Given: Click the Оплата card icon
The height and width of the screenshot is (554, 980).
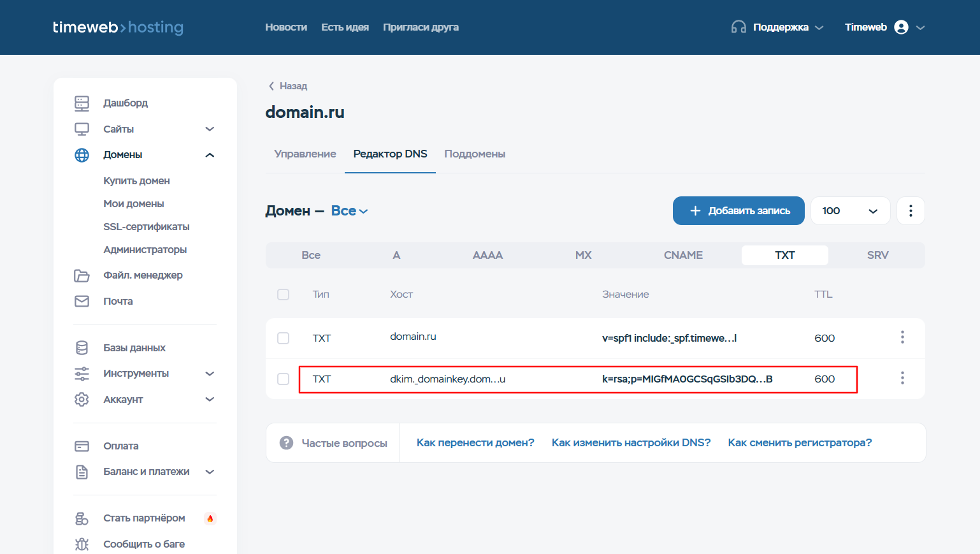Looking at the screenshot, I should click(x=82, y=446).
